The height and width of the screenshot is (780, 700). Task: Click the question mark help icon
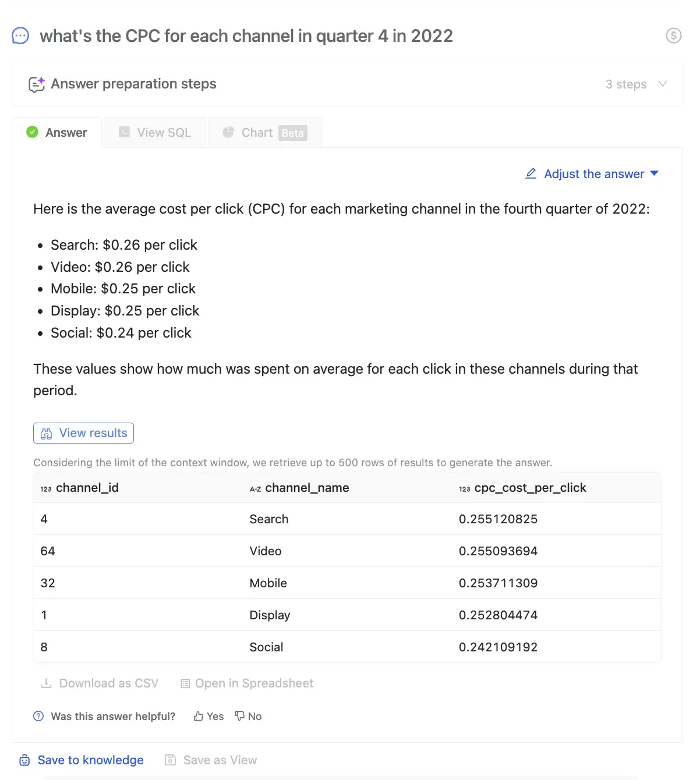coord(38,717)
